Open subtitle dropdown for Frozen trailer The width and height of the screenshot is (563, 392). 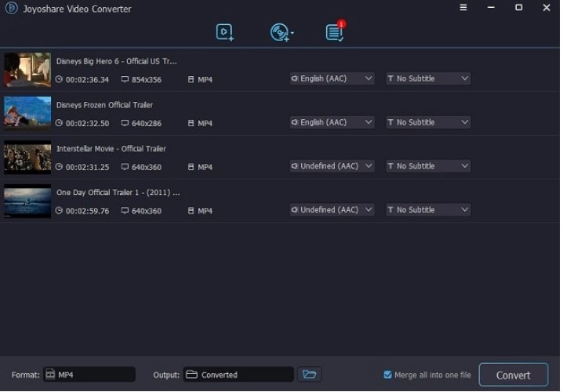[428, 122]
